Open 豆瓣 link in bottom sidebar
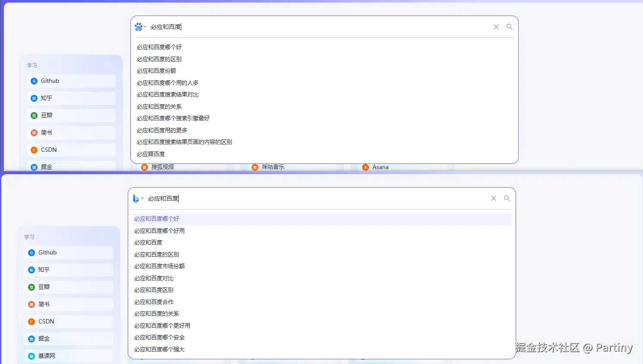The image size is (643, 364). click(x=69, y=287)
